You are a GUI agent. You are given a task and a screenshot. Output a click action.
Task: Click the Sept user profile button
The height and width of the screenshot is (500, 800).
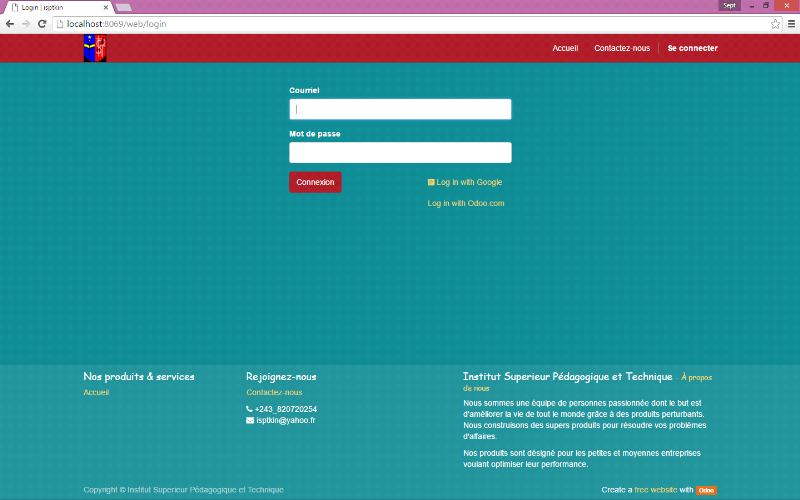pos(730,6)
